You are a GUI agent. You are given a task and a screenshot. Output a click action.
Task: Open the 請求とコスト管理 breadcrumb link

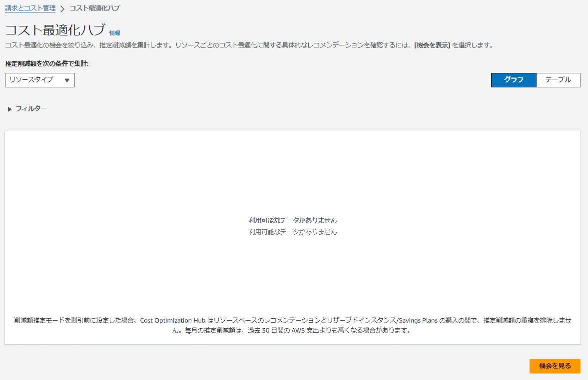[29, 8]
